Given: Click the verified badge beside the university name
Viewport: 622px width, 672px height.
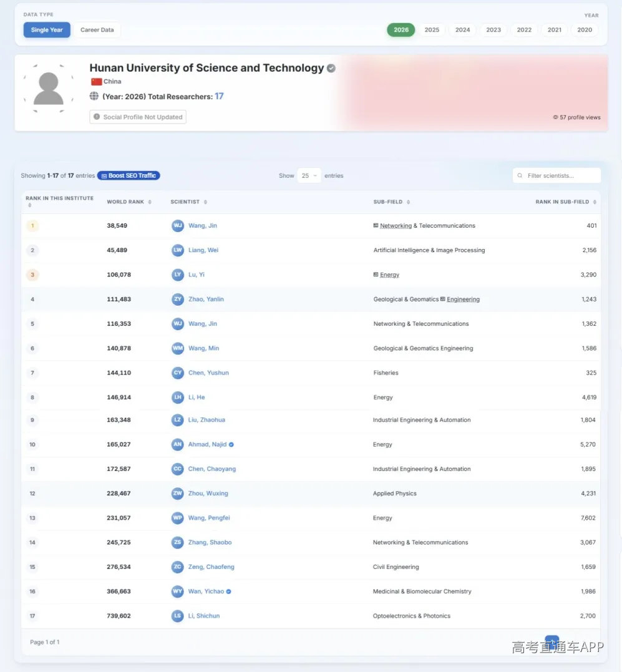Looking at the screenshot, I should 331,68.
